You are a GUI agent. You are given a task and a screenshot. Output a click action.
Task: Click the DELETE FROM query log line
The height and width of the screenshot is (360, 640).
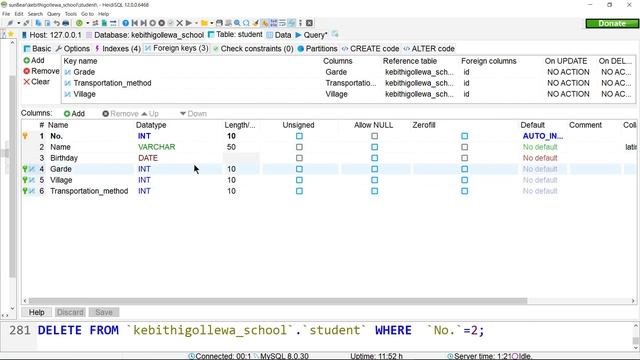click(261, 330)
